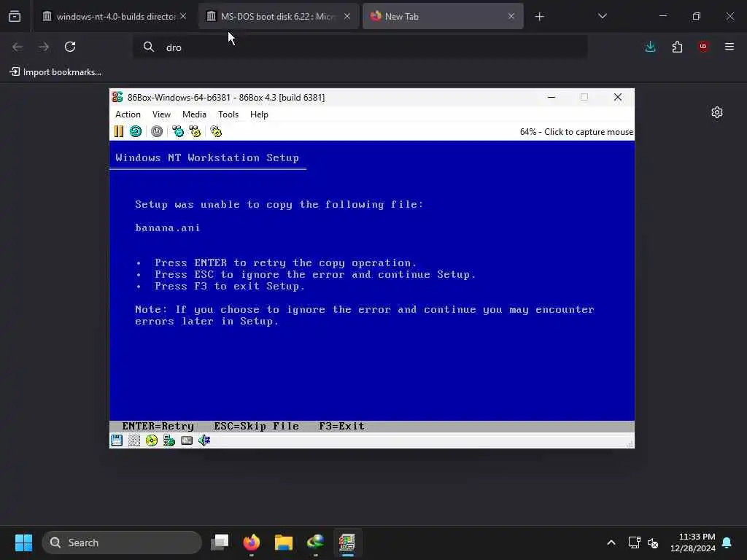
Task: Open Firefox from the taskbar
Action: 252,542
